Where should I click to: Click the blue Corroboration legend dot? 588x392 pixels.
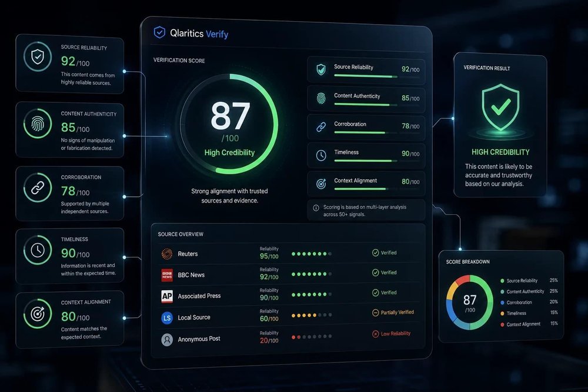[x=502, y=303]
